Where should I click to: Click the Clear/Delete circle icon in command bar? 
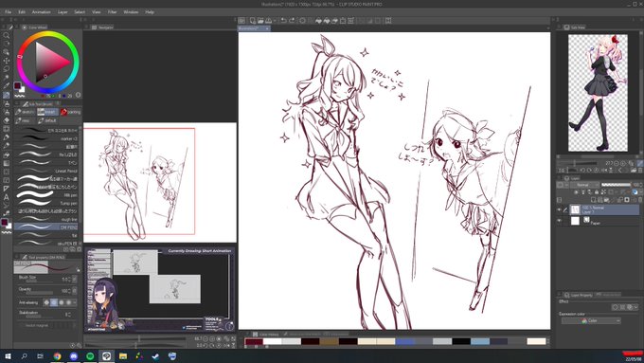pyautogui.click(x=303, y=20)
